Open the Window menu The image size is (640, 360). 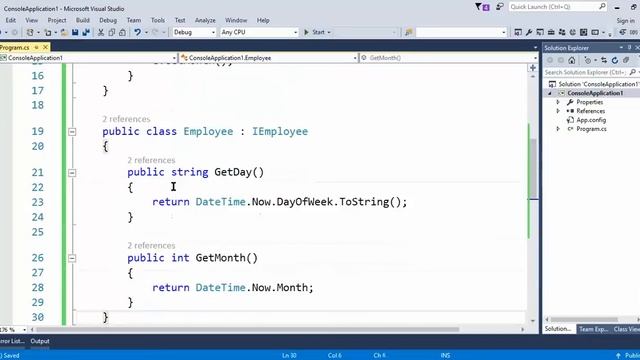[236, 20]
